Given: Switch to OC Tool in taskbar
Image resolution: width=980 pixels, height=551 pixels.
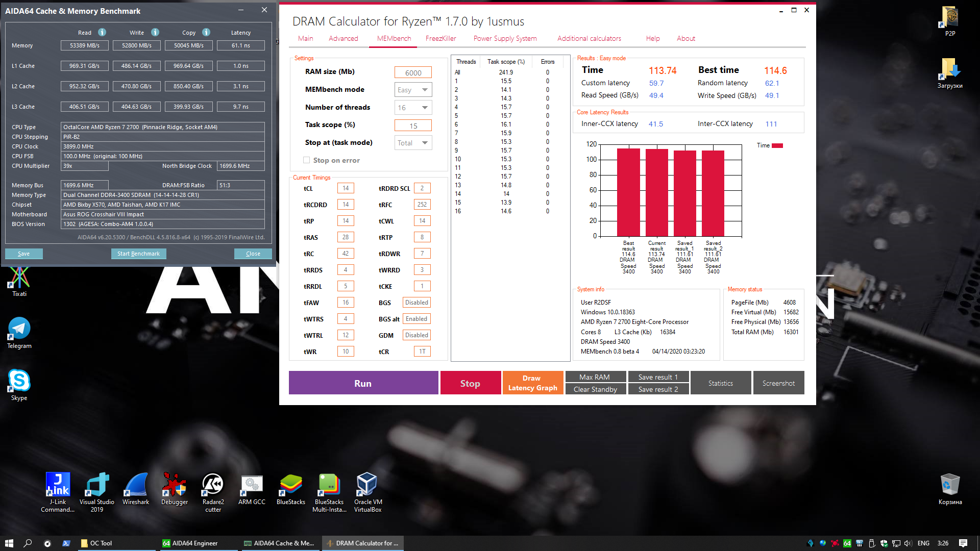Looking at the screenshot, I should 101,543.
